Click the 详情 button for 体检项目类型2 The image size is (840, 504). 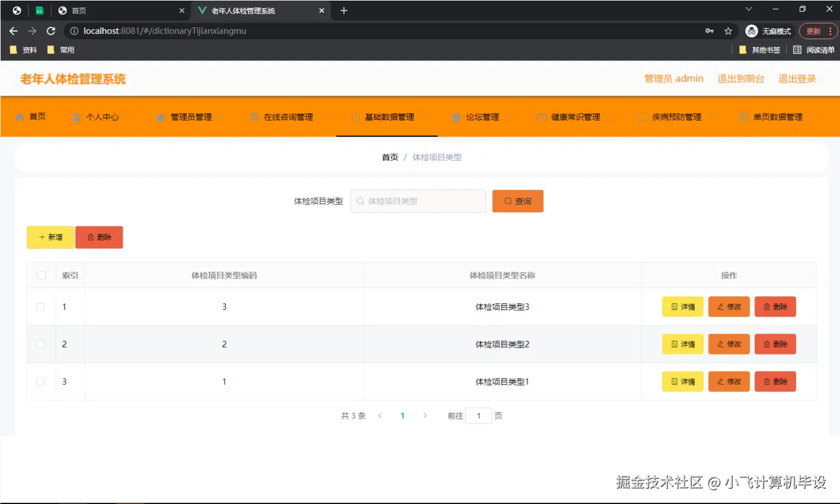pos(682,344)
